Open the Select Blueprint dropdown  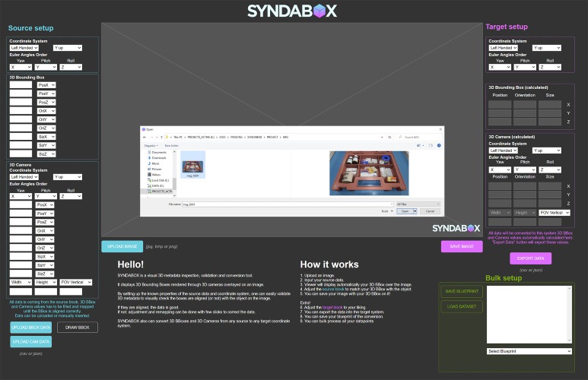point(529,352)
